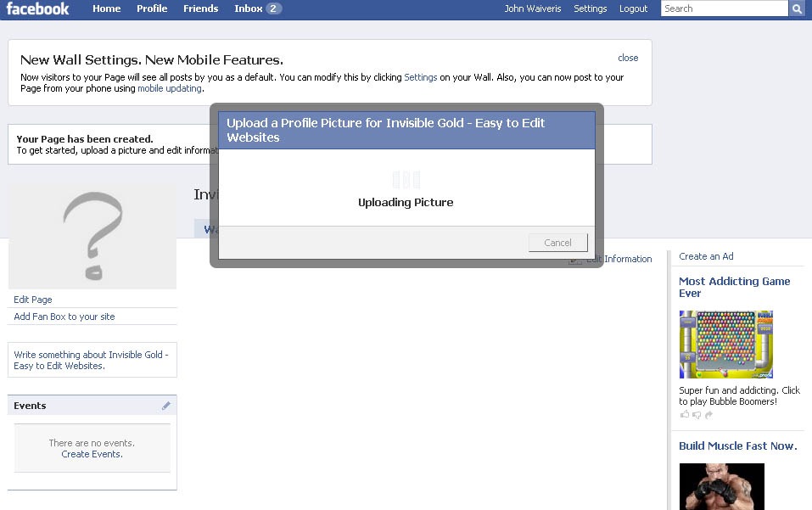812x510 pixels.
Task: Click Add Fan Box to your site
Action: (x=64, y=317)
